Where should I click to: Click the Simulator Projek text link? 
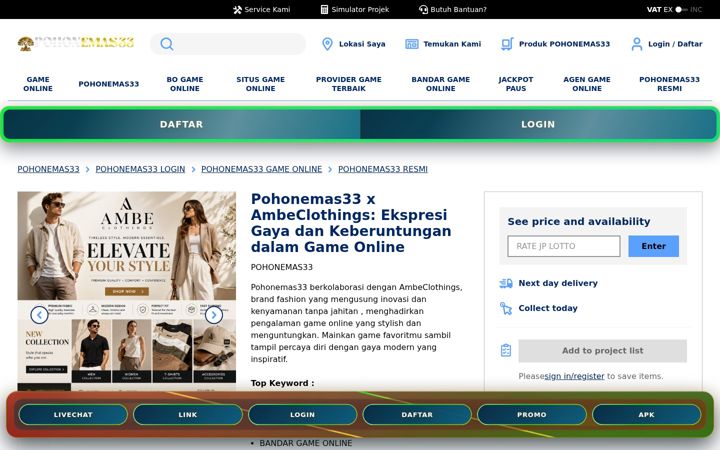(360, 9)
